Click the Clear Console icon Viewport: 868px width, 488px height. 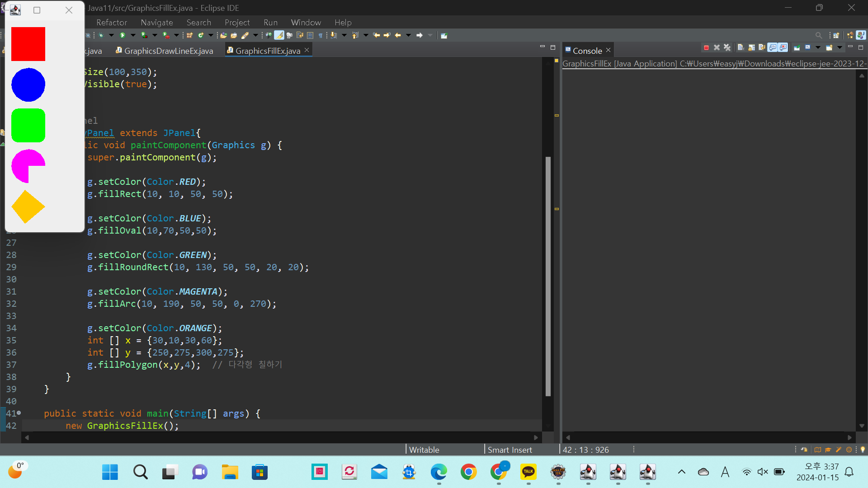[741, 47]
